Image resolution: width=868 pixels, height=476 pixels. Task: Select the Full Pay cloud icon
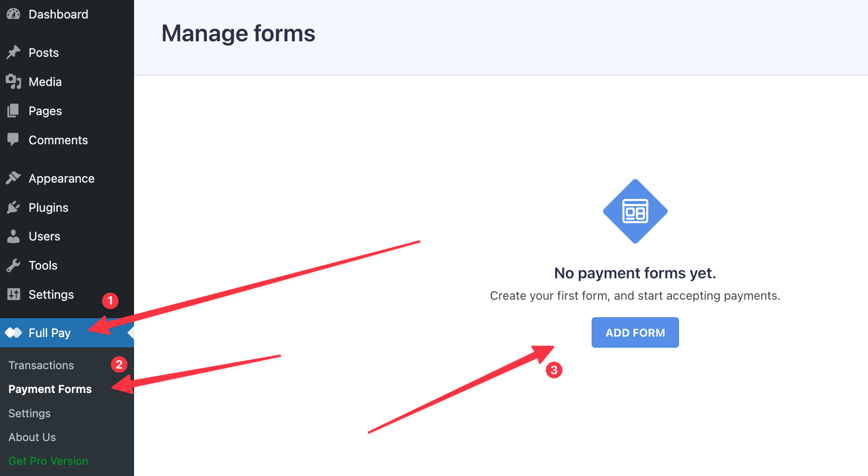tap(14, 333)
